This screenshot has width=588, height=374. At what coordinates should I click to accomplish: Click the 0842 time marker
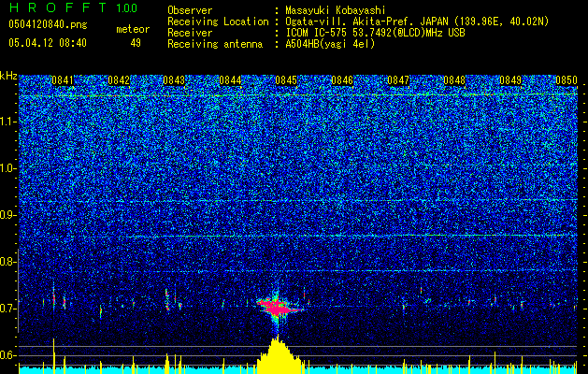coord(119,80)
